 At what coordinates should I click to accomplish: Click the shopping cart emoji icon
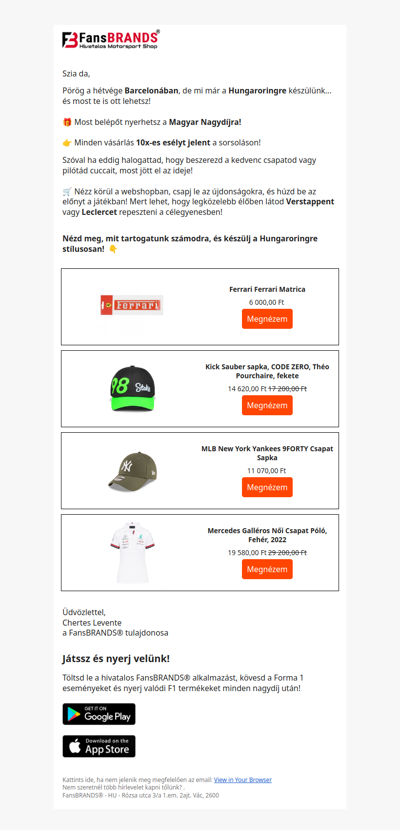click(67, 192)
